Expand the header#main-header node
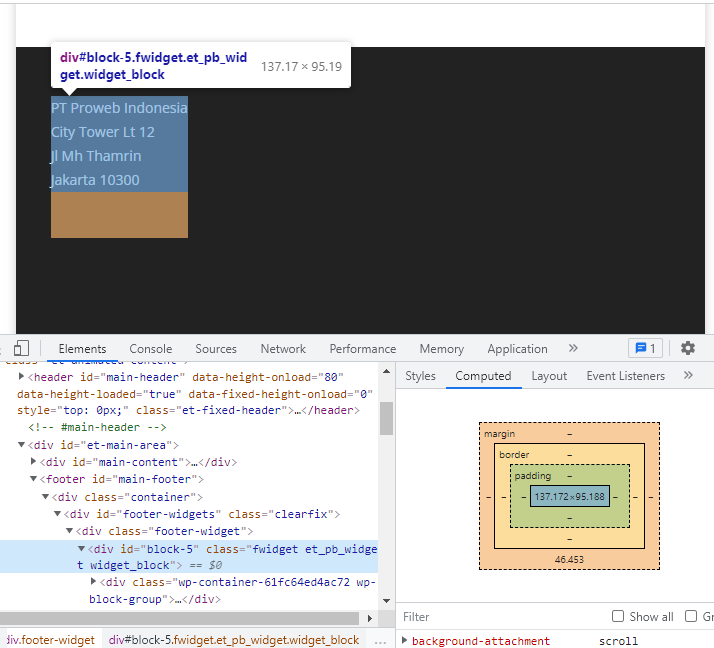 coord(21,376)
